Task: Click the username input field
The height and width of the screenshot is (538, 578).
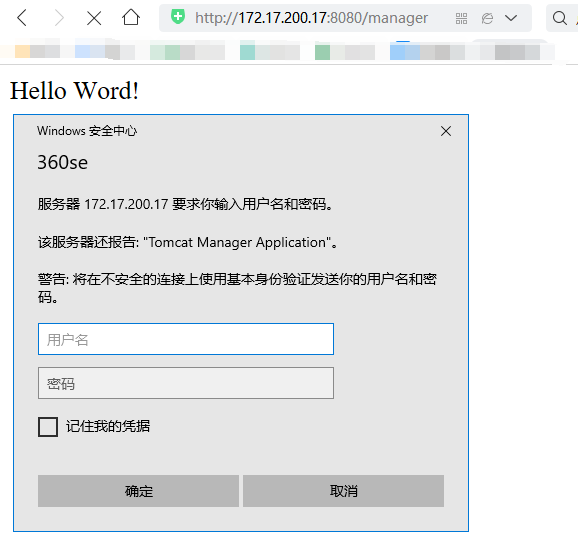Action: coord(186,339)
